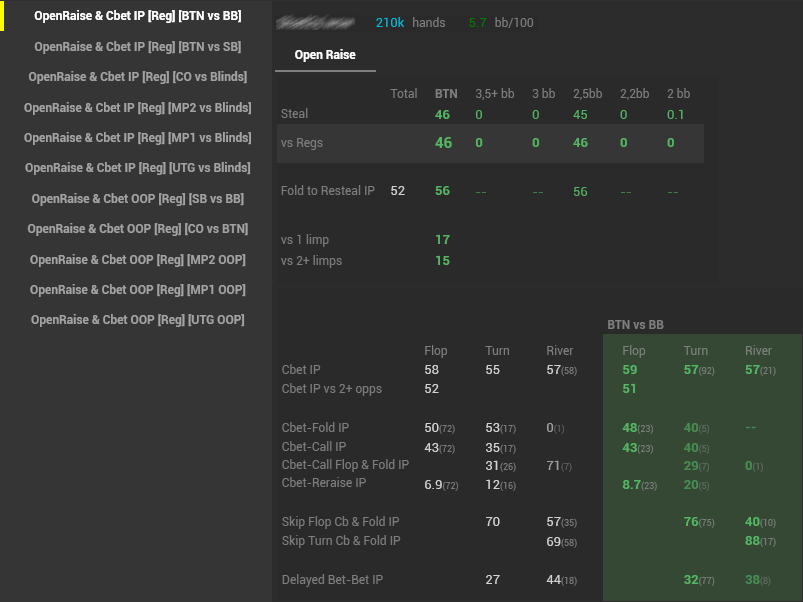
Task: Select OpenRaise & Cbet IP BTN vs BB
Action: pos(137,16)
